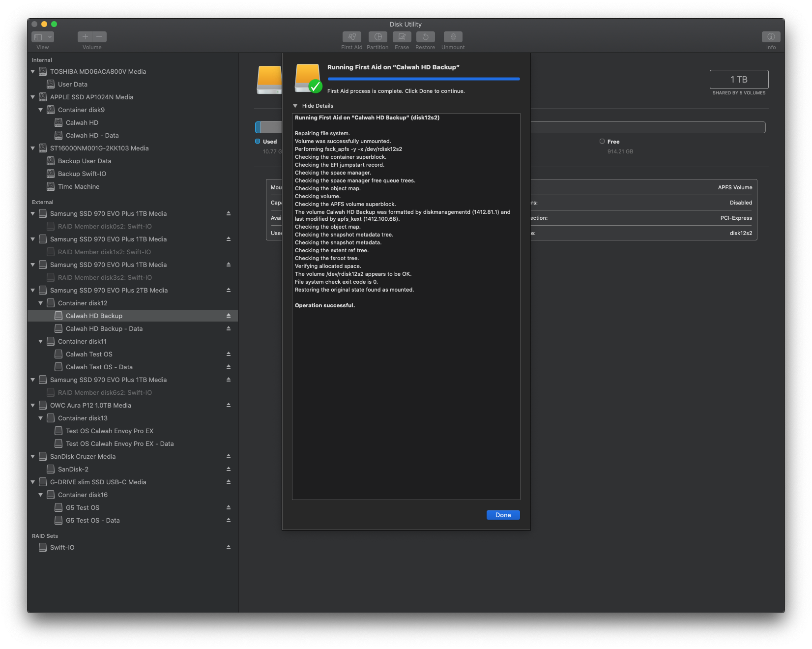
Task: Click the PCI-Express connection value
Action: [x=736, y=218]
